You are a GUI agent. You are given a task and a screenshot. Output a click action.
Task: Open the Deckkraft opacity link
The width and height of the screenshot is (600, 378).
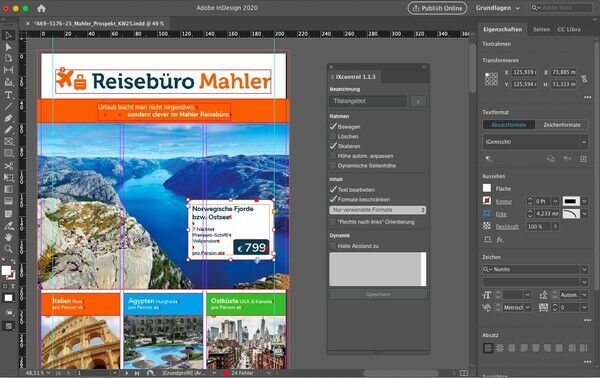[x=507, y=227]
